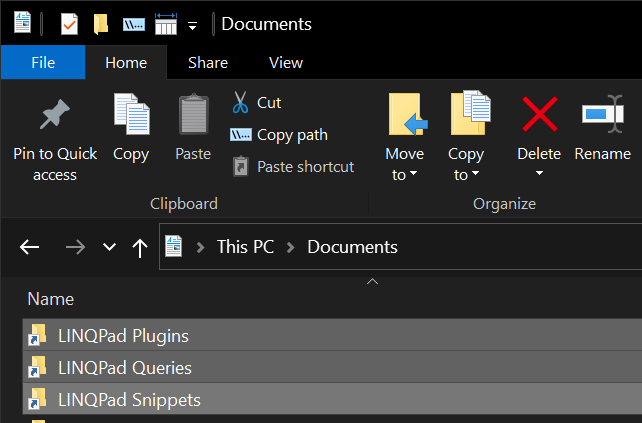The width and height of the screenshot is (642, 423).
Task: Go back using the left arrow
Action: point(29,247)
